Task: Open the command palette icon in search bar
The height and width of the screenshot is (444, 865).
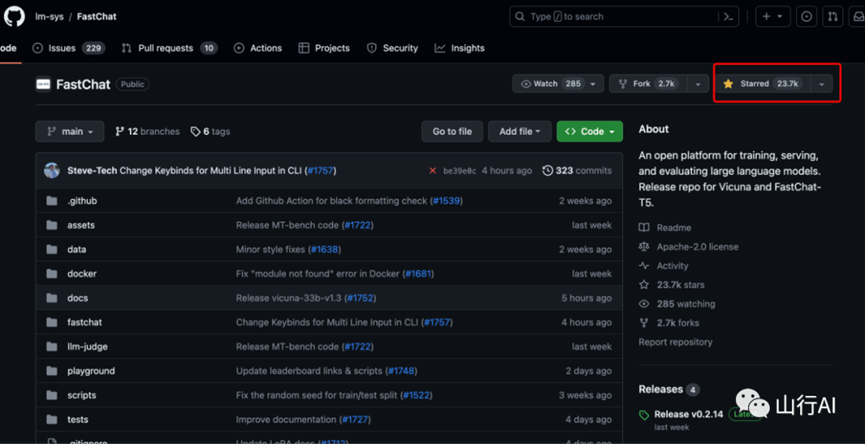Action: pos(729,17)
